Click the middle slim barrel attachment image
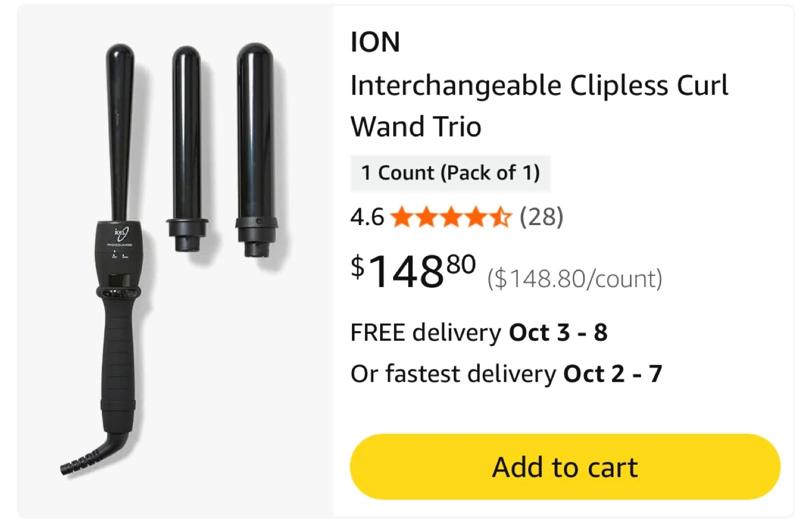This screenshot has height=528, width=812. [x=187, y=149]
